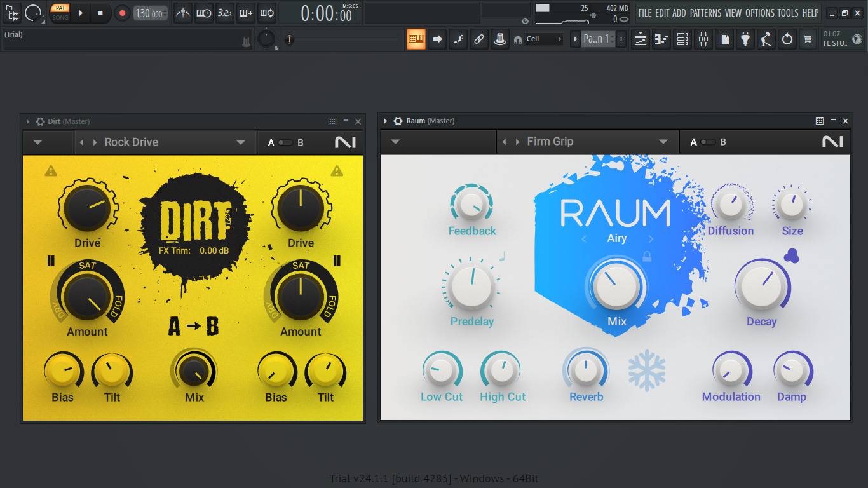This screenshot has width=868, height=488.
Task: Toggle Dirt's left warning safety icon
Action: coord(51,170)
